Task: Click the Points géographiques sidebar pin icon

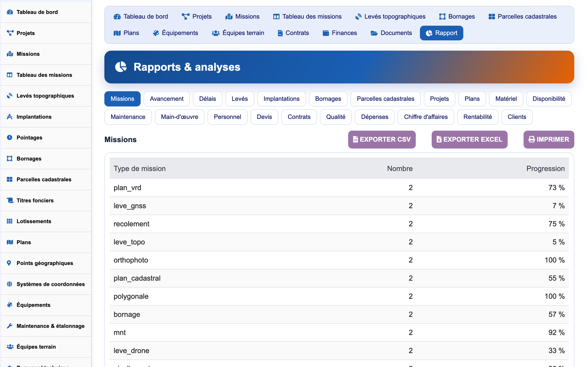Action: (x=9, y=263)
